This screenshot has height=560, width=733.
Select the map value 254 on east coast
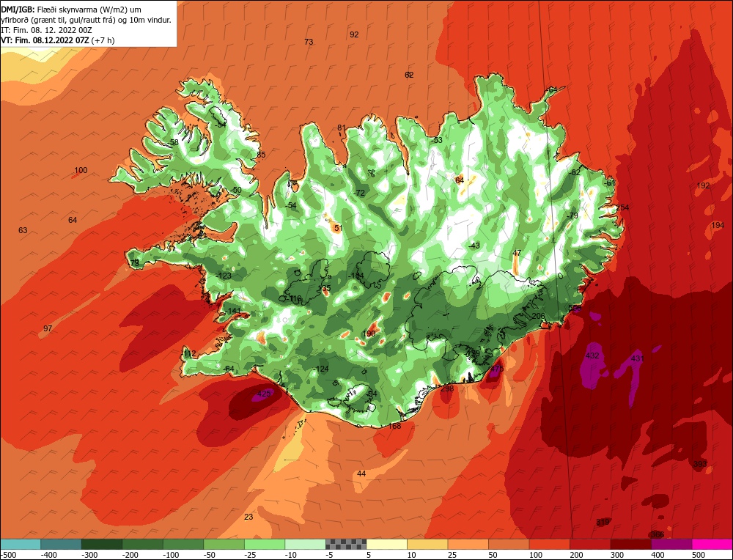coord(622,207)
